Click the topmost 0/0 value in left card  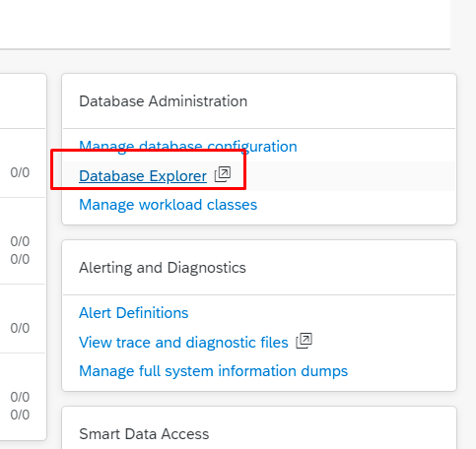click(20, 172)
